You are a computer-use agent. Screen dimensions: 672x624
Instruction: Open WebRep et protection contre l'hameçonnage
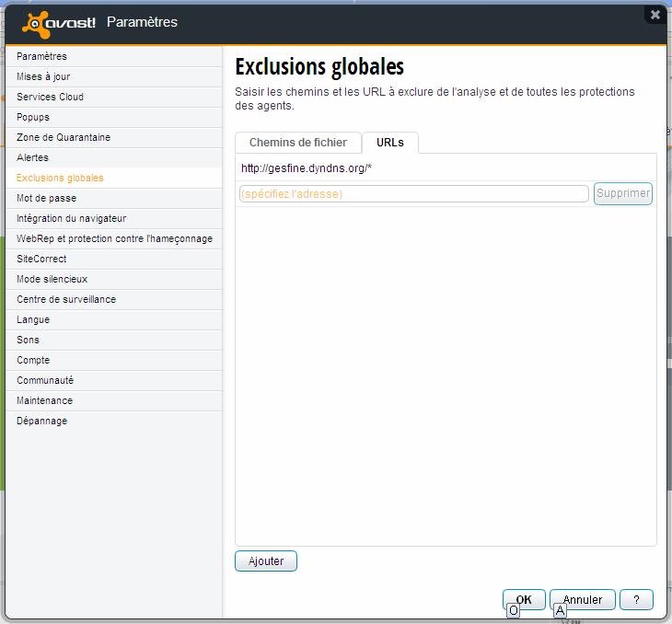[x=114, y=238]
